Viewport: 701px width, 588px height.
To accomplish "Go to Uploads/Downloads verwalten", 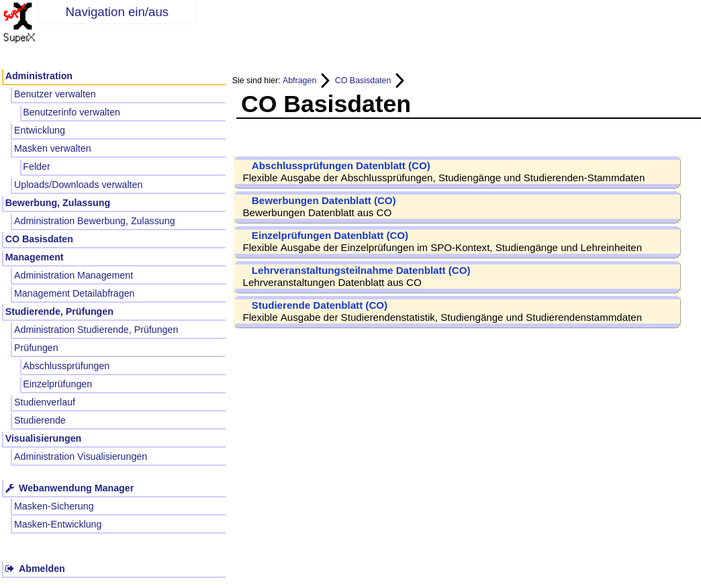I will (78, 185).
